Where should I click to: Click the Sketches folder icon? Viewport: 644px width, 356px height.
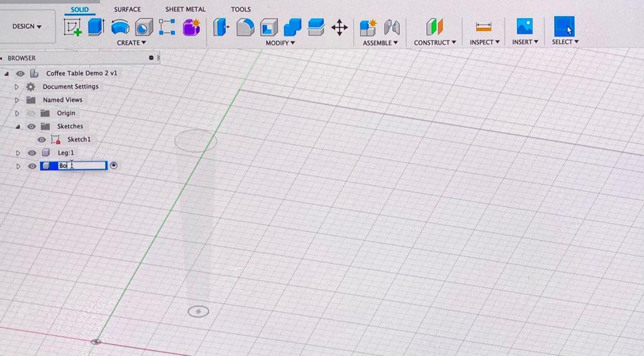[x=45, y=126]
